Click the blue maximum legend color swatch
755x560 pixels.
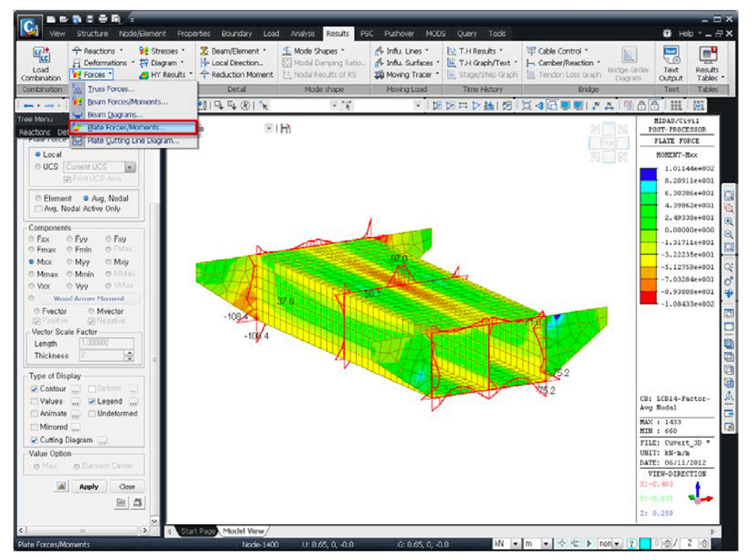648,174
